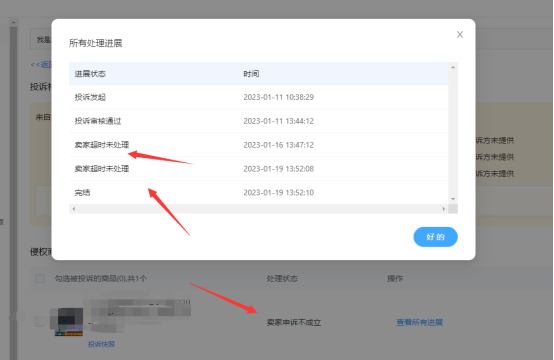Image resolution: width=554 pixels, height=360 pixels.
Task: Click 卖家超时未处理 dated 2023-01-16
Action: click(102, 145)
